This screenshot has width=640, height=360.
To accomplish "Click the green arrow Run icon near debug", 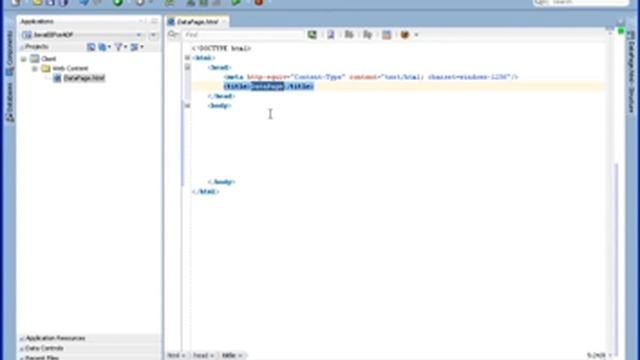I will tap(236, 2).
